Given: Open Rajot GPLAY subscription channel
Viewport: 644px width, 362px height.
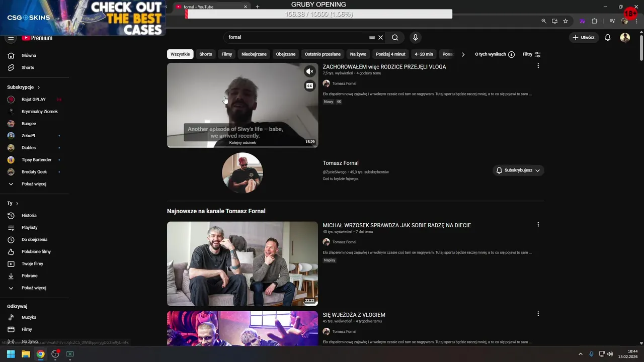Looking at the screenshot, I should click(x=34, y=100).
